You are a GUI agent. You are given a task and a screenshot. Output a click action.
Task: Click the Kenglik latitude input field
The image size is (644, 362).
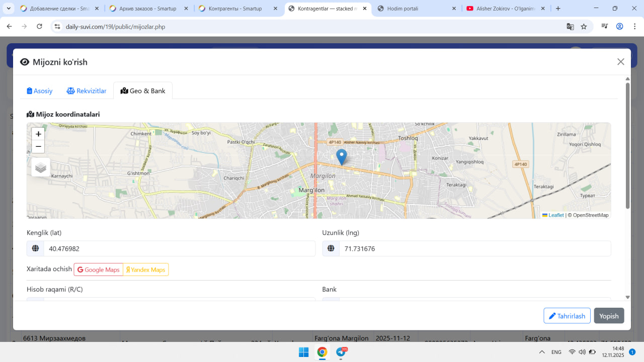click(179, 248)
